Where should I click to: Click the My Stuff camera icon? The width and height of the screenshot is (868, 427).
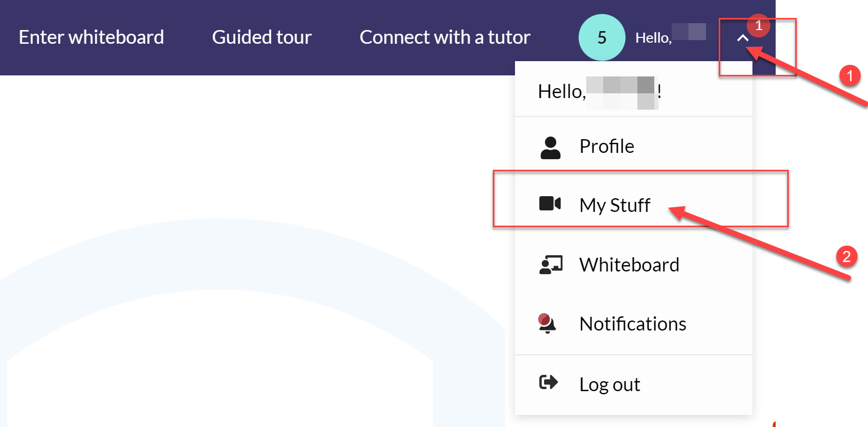tap(550, 203)
